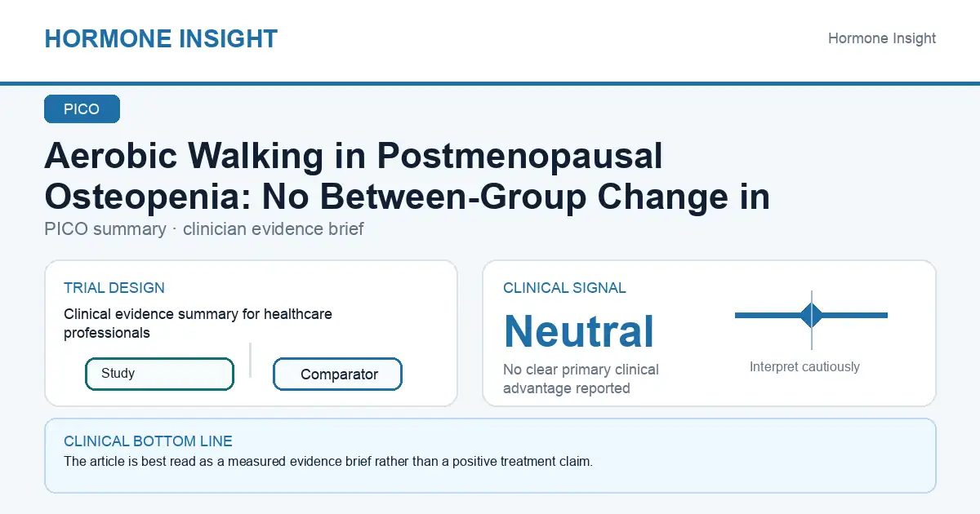Click the Clinical evidence summary for healthcare professionals text

coord(198,323)
